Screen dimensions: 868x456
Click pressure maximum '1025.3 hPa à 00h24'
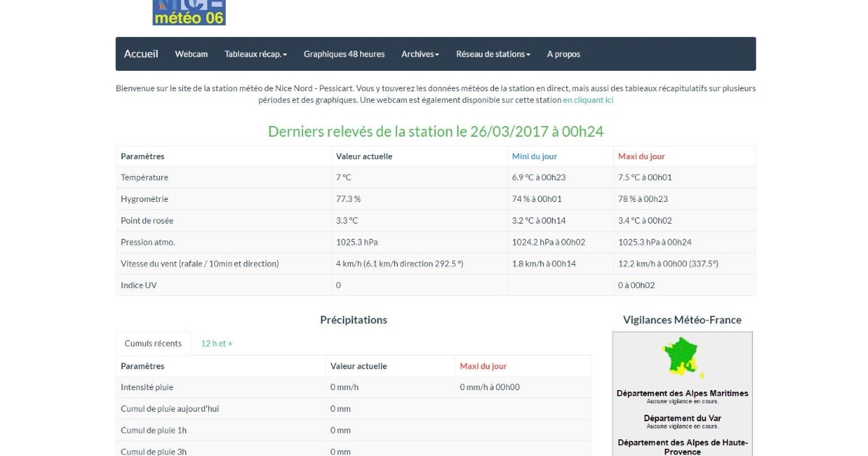[655, 242]
